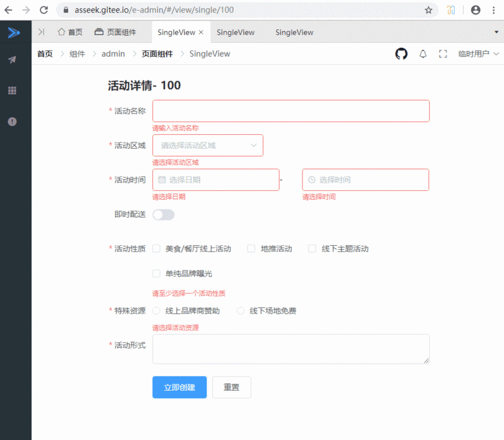
Task: Click the browser address bar URL
Action: 154,10
